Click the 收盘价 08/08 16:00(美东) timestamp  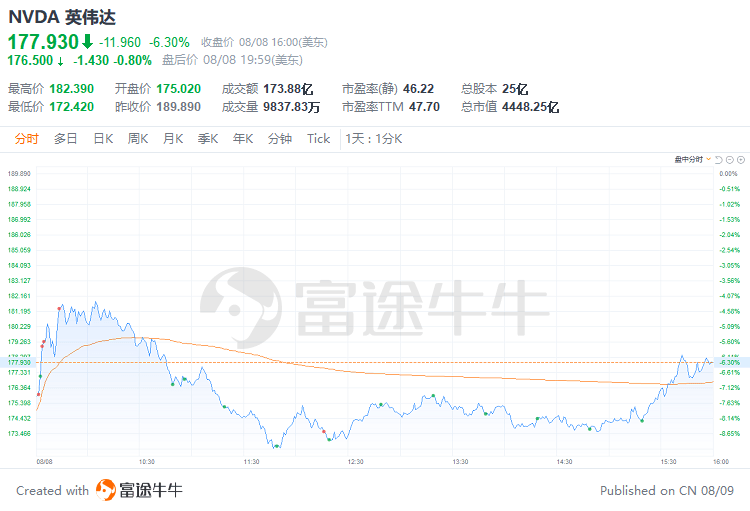click(264, 43)
